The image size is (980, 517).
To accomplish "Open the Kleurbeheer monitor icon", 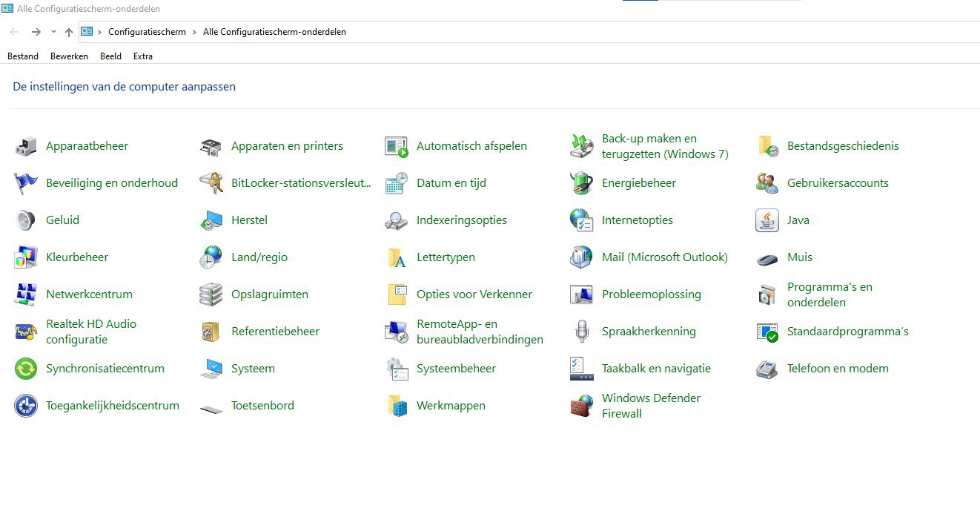I will pos(26,257).
